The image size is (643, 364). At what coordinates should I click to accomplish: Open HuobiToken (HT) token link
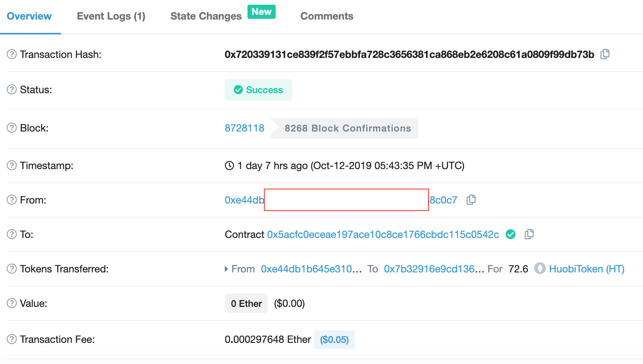pyautogui.click(x=587, y=269)
